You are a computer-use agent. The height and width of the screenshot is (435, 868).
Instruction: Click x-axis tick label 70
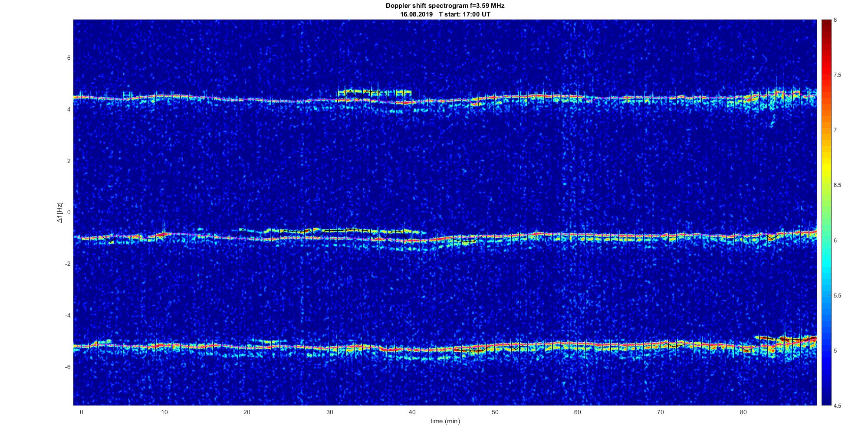pos(661,412)
